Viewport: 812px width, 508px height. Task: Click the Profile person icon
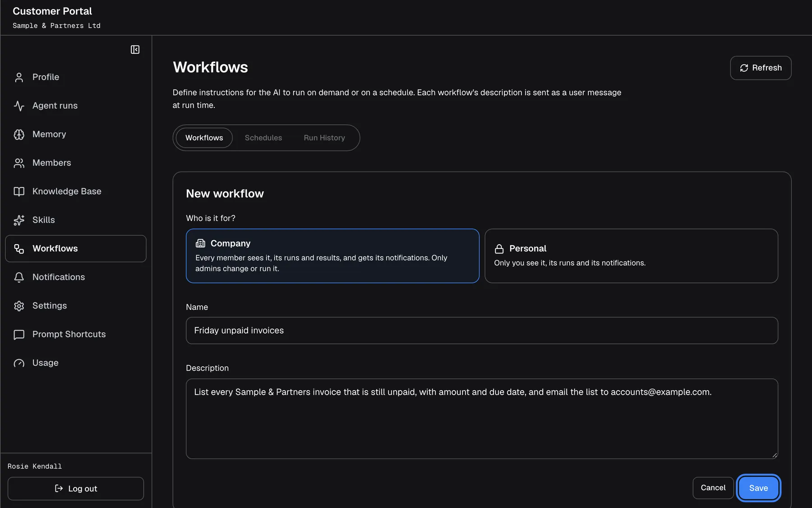pos(19,77)
